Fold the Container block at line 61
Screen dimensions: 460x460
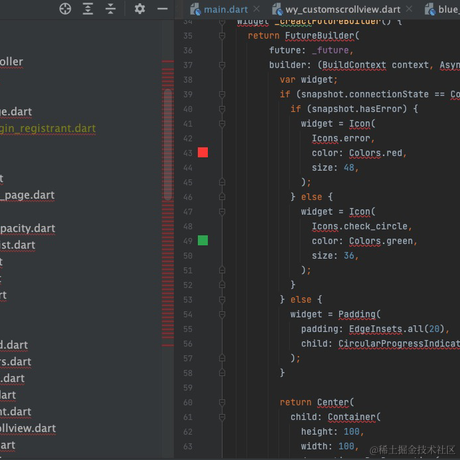pos(222,417)
